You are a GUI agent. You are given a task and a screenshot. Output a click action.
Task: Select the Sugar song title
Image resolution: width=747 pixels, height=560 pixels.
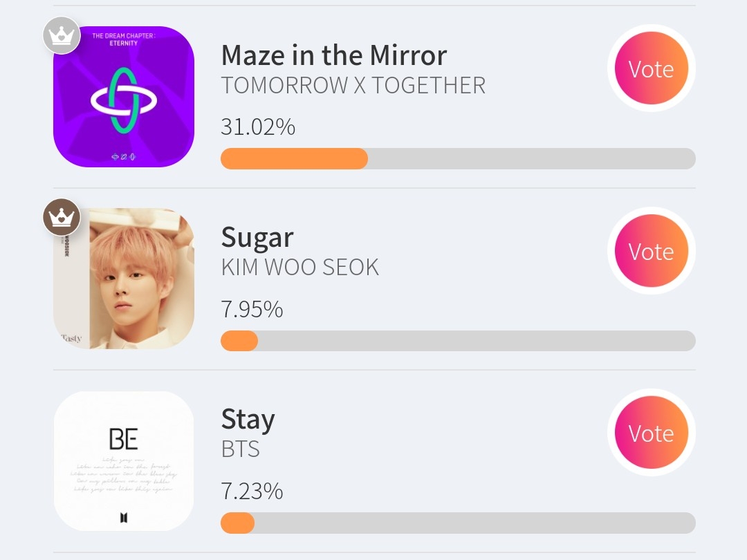[257, 238]
